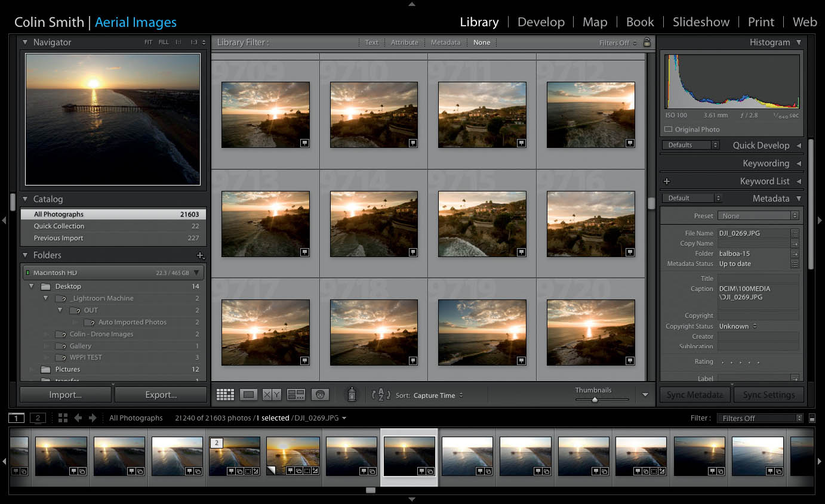Select the Metadata library filter
The image size is (825, 504).
(446, 42)
